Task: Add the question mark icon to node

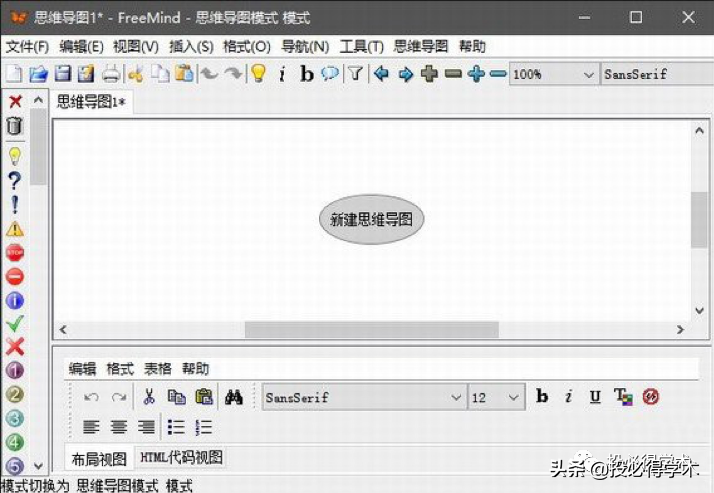Action: (x=15, y=181)
